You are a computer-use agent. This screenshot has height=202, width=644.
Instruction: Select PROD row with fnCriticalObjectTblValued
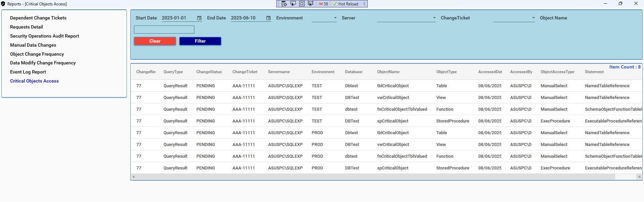coord(386,156)
